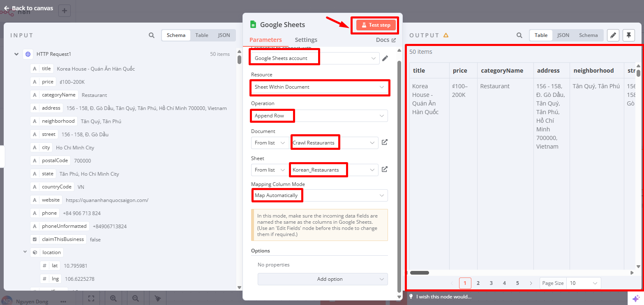644x305 pixels.
Task: Switch output view to Schema
Action: tap(588, 35)
